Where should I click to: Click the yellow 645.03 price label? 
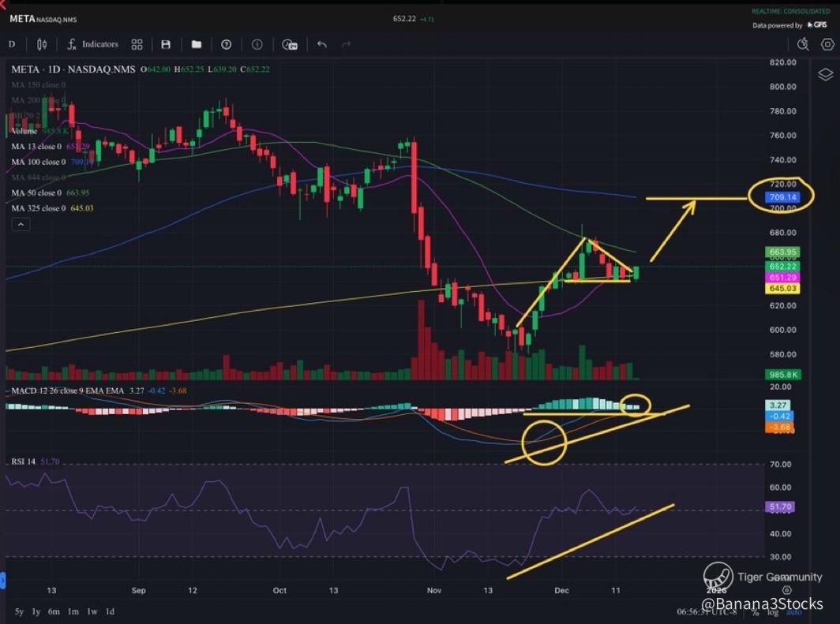(782, 289)
